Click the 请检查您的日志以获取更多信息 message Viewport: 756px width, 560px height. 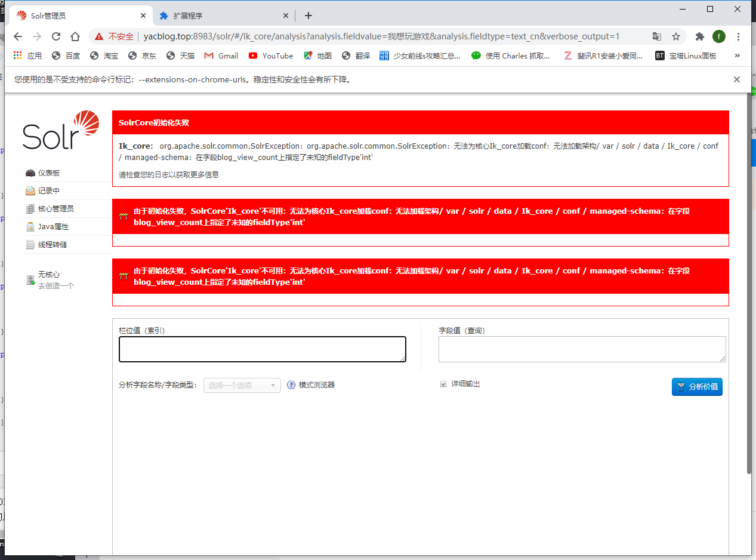tap(169, 175)
